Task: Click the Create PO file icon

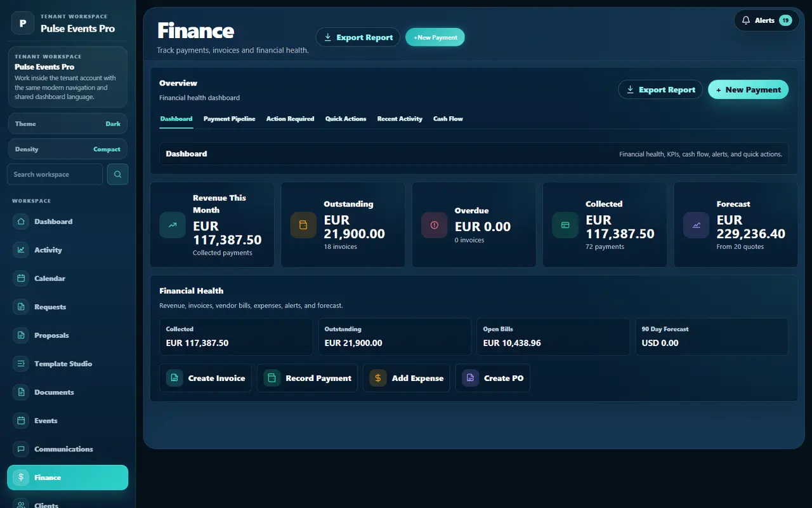Action: coord(471,378)
